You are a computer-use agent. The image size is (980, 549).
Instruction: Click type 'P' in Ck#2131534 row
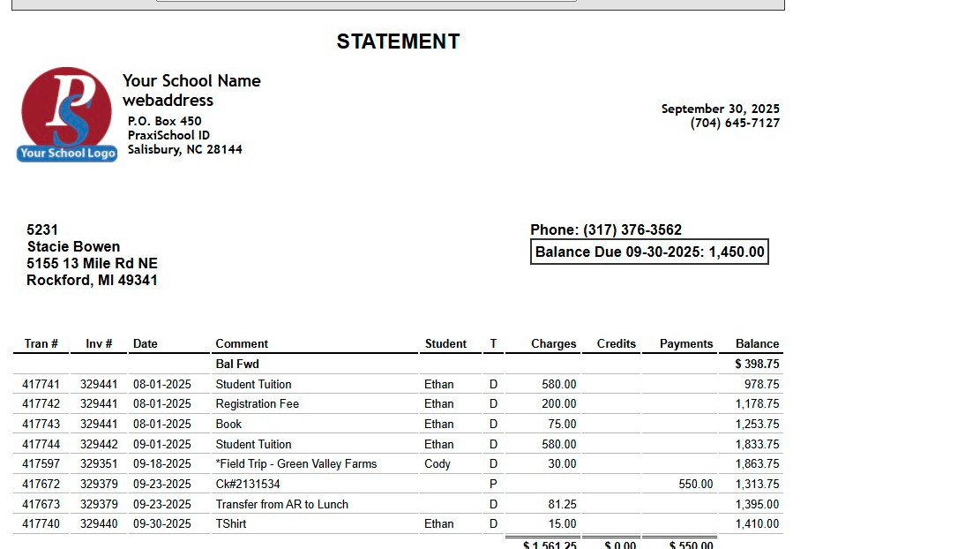(x=493, y=484)
